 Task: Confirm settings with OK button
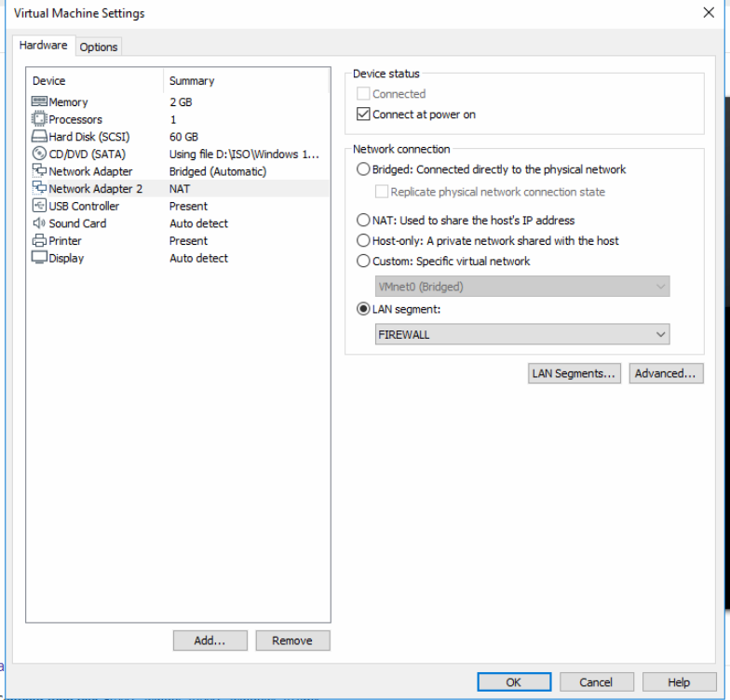[514, 681]
